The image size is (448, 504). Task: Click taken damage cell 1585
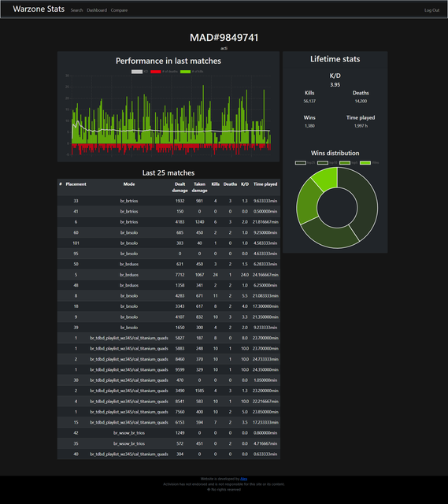click(x=199, y=391)
